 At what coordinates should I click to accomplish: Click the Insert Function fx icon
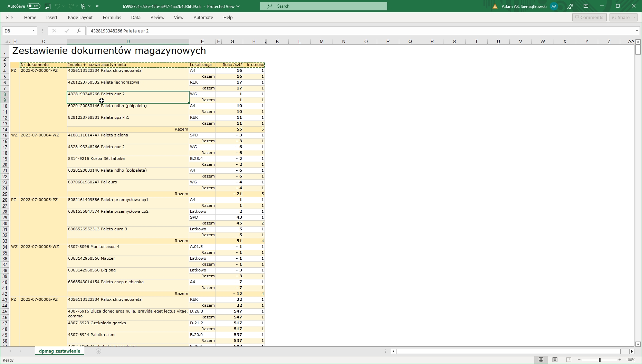point(79,31)
